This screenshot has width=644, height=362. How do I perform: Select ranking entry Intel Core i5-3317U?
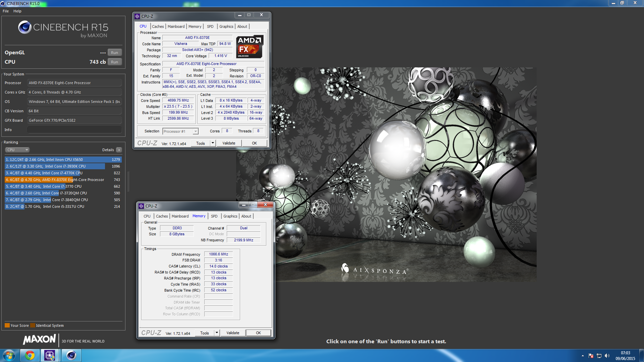(63, 206)
